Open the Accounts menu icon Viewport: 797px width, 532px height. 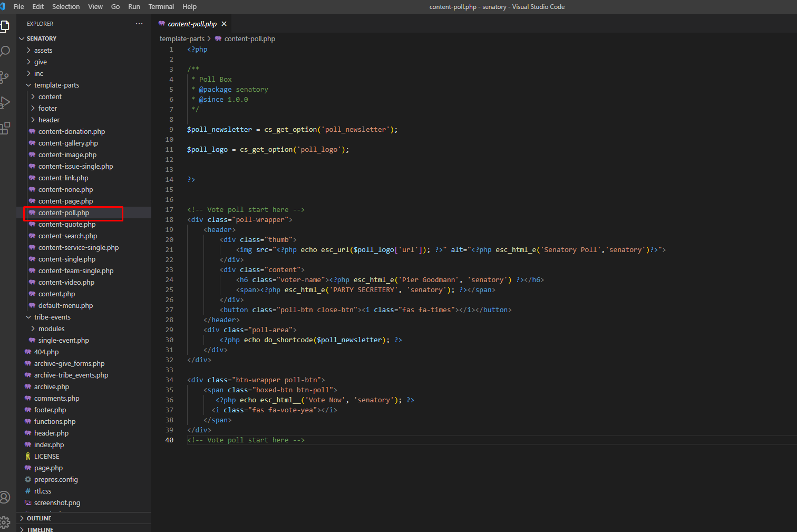[x=5, y=497]
